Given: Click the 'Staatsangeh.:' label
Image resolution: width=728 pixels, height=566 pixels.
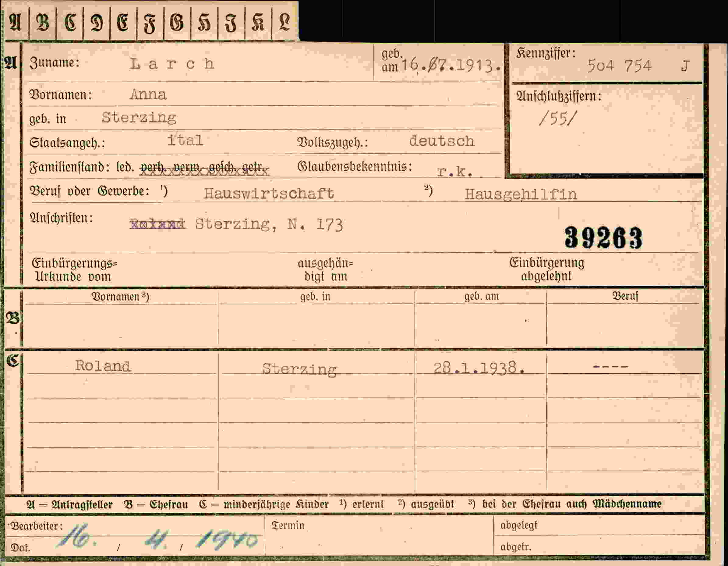Looking at the screenshot, I should (67, 143).
